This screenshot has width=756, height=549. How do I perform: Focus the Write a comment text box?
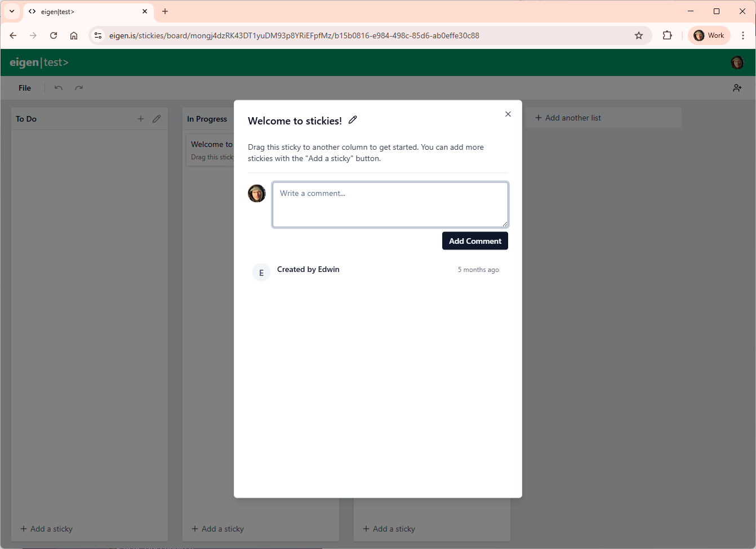pyautogui.click(x=390, y=204)
